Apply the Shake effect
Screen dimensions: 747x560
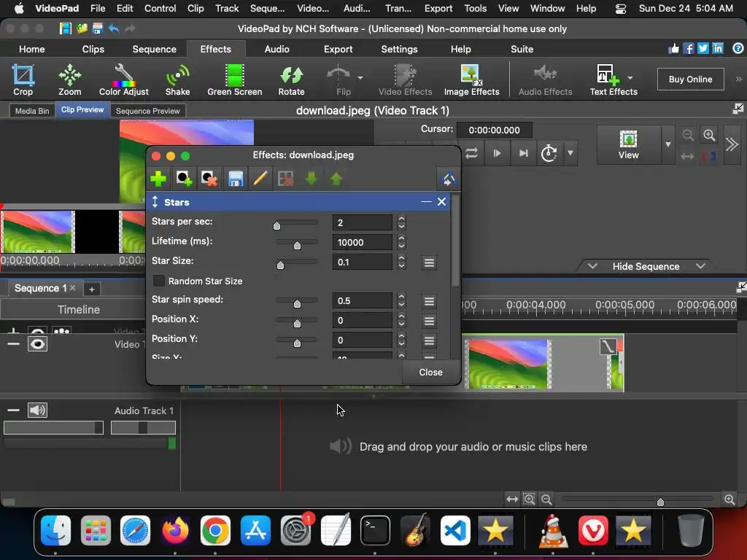(x=178, y=80)
